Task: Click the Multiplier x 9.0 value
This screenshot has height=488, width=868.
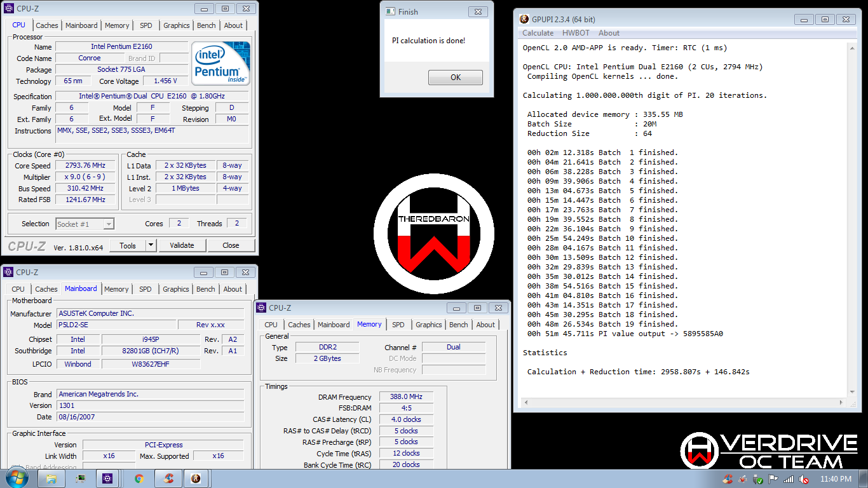Action: (x=85, y=177)
